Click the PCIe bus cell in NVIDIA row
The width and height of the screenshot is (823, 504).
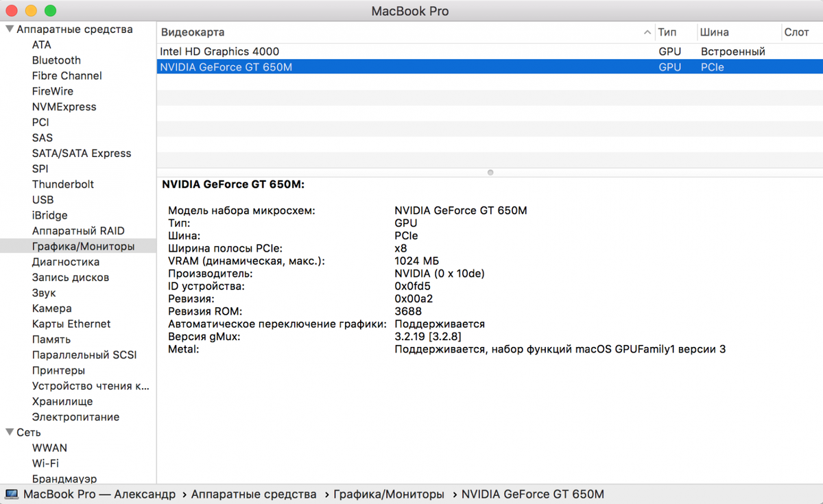(x=712, y=67)
